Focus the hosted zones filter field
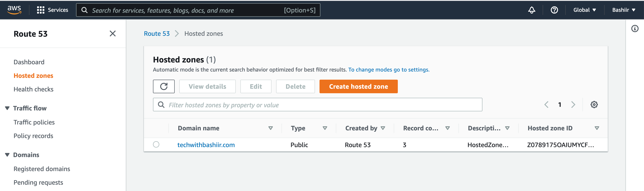The image size is (644, 191). tap(317, 105)
